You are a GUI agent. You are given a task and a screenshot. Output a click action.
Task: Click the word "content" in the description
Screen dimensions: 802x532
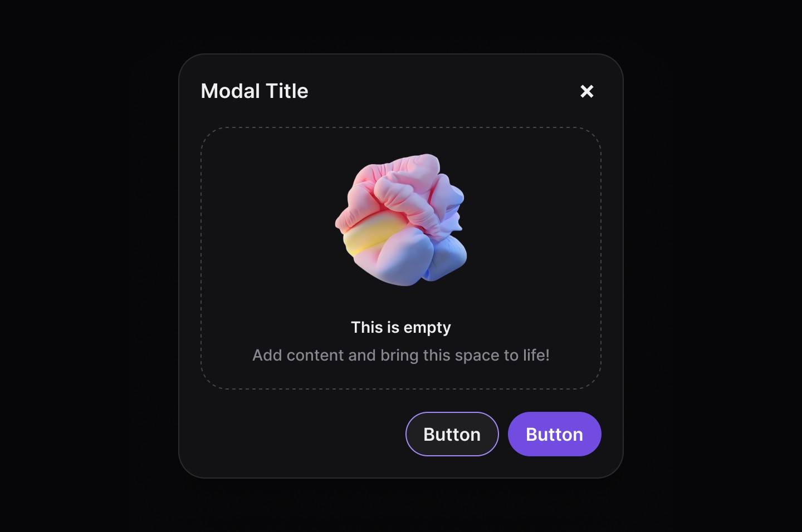315,355
